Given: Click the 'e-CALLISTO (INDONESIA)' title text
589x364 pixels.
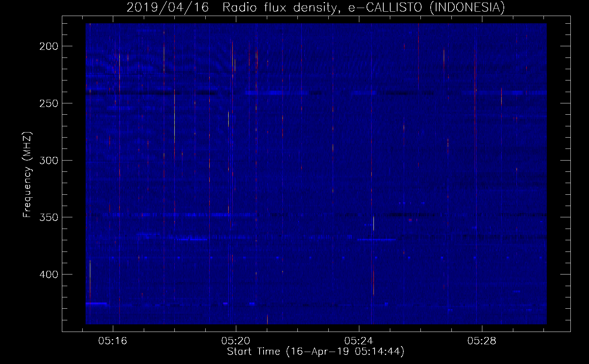Looking at the screenshot, I should tap(427, 7).
